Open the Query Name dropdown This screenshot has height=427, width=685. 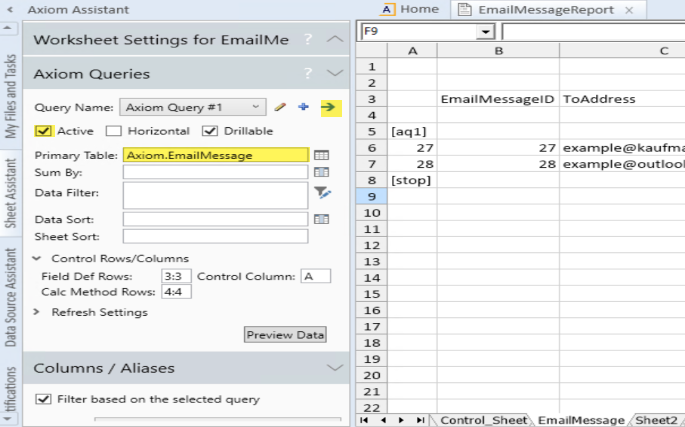256,107
